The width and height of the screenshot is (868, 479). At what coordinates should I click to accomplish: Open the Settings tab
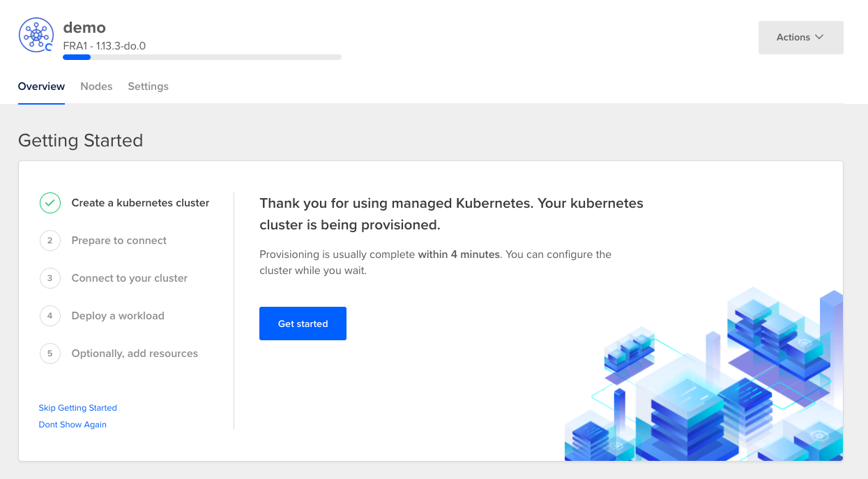(148, 86)
